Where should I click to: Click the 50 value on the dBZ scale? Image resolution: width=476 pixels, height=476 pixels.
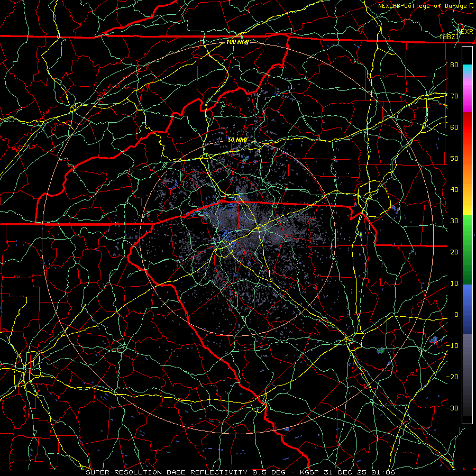(454, 159)
